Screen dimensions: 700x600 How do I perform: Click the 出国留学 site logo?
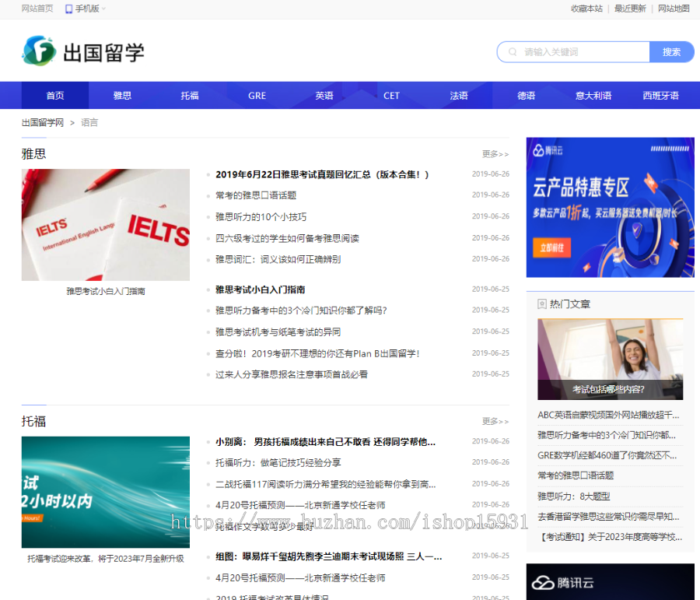[83, 51]
